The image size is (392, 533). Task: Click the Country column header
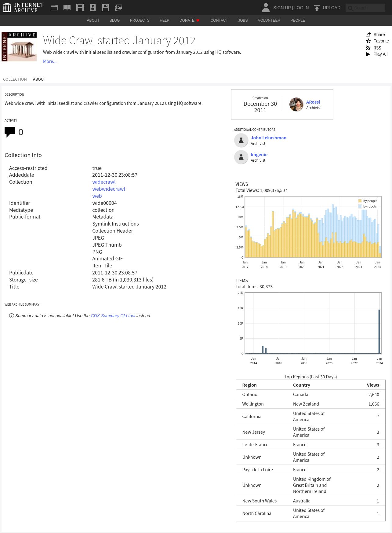coord(302,385)
